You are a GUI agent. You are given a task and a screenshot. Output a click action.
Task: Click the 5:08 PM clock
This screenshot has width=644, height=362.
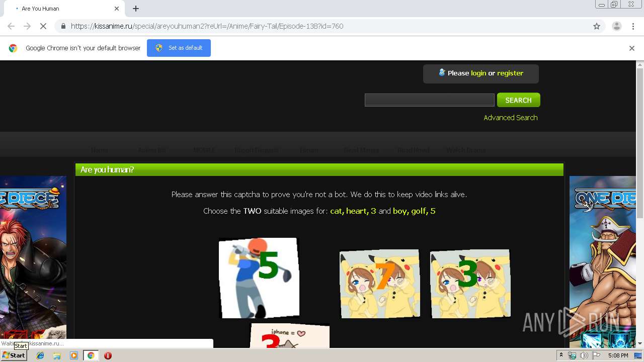[618, 355]
